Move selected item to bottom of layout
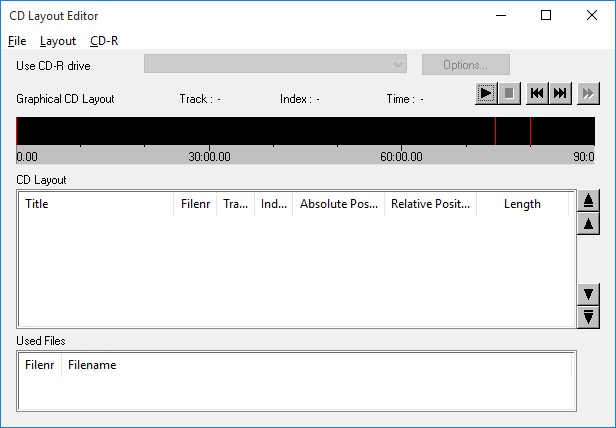 coord(588,317)
